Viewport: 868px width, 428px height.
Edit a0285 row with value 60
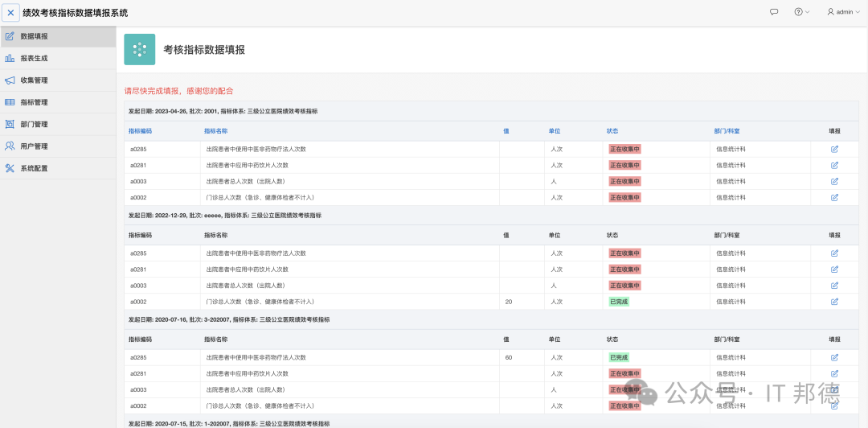(x=834, y=357)
